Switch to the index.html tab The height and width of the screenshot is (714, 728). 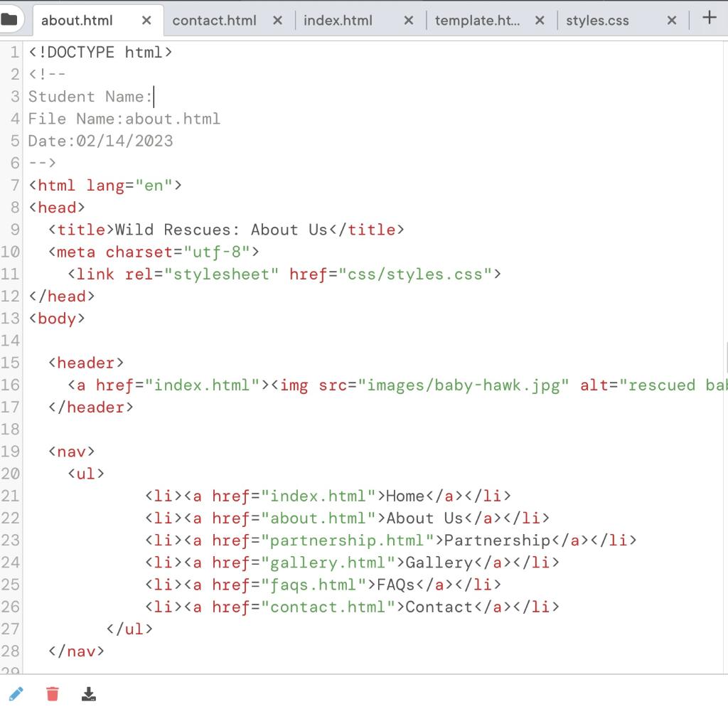(x=340, y=21)
